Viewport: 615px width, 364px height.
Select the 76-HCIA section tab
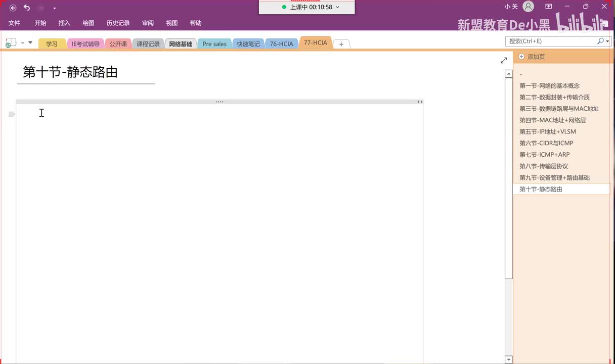pos(281,44)
